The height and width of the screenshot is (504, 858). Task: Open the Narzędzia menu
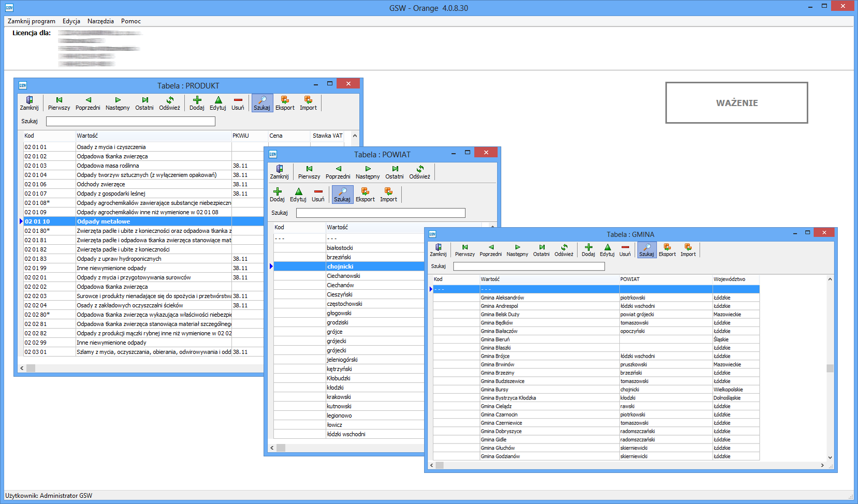pos(100,21)
